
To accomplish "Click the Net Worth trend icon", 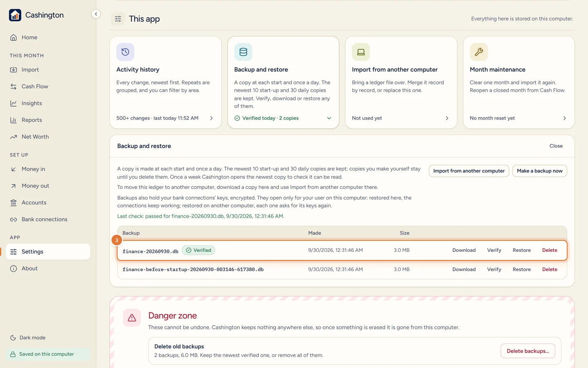I will click(x=13, y=137).
